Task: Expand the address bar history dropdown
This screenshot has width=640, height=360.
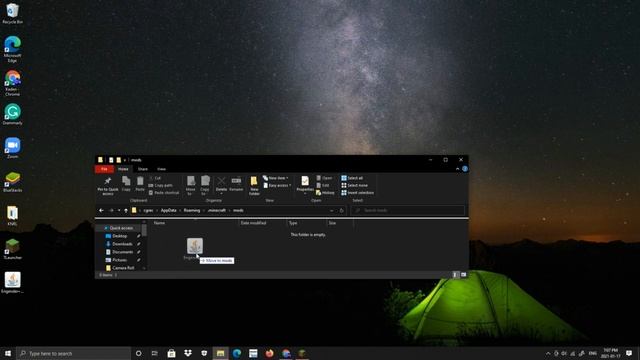Action: (x=331, y=211)
